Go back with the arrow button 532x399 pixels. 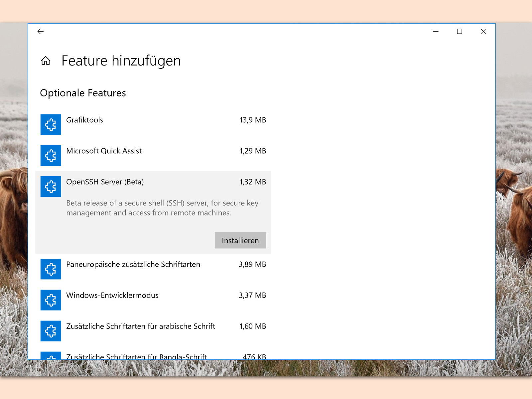(x=41, y=31)
